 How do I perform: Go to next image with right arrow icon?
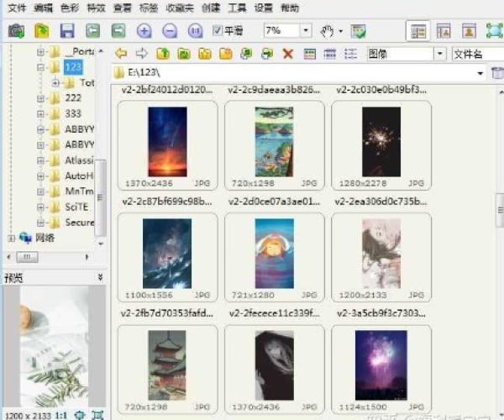point(118,31)
